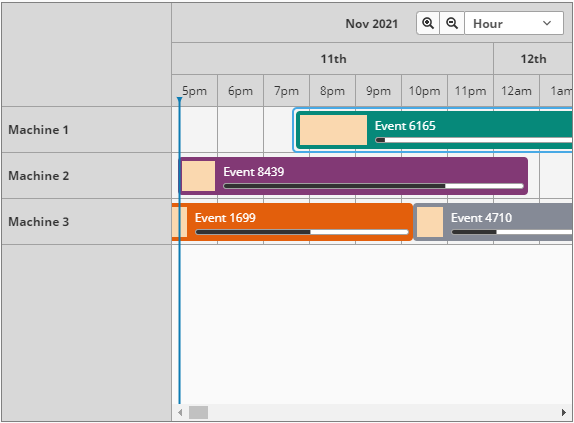Click the zoom out magnifier icon
The height and width of the screenshot is (423, 574).
pyautogui.click(x=452, y=23)
